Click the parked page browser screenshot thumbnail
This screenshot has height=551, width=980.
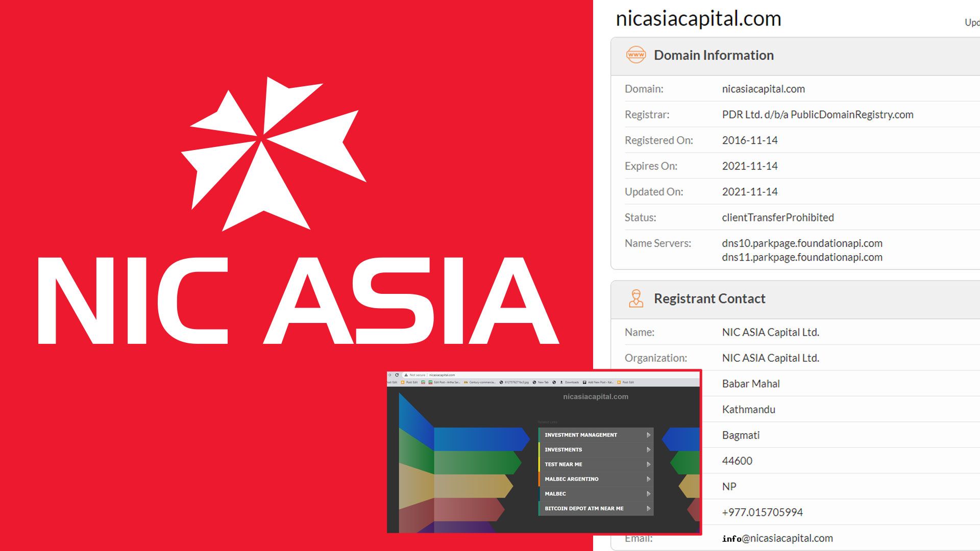tap(544, 452)
